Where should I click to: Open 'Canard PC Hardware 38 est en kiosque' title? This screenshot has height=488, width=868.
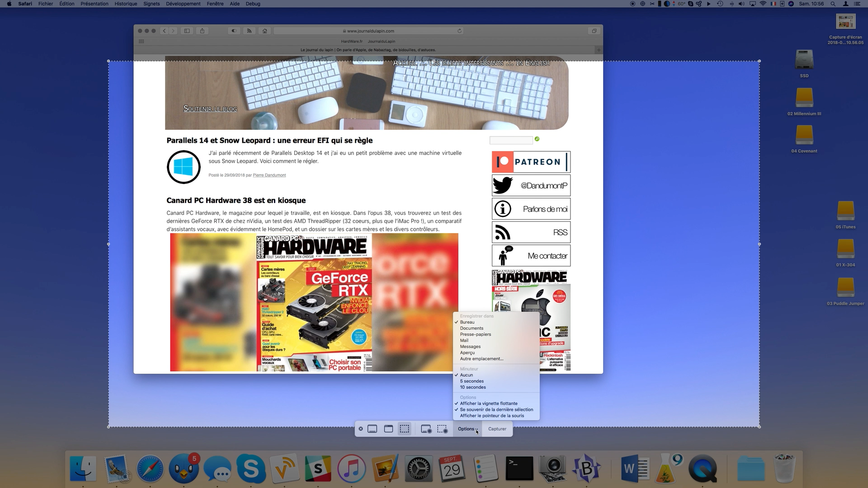coord(236,201)
